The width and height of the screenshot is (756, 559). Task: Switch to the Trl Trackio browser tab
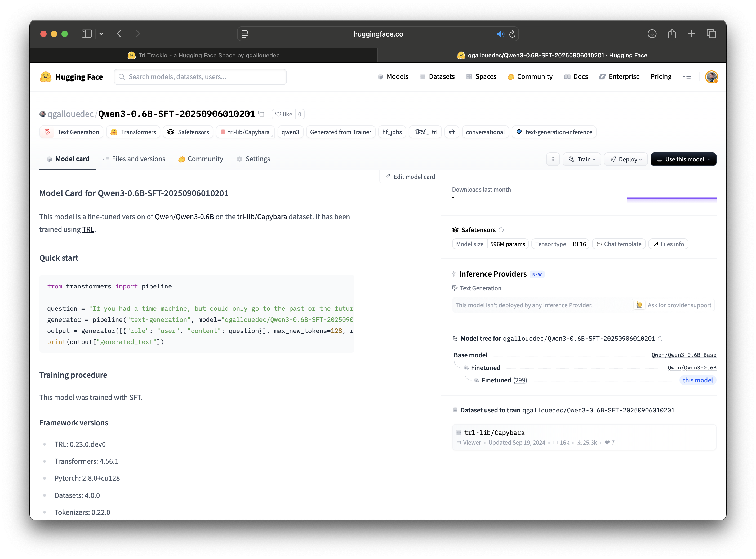coord(203,56)
